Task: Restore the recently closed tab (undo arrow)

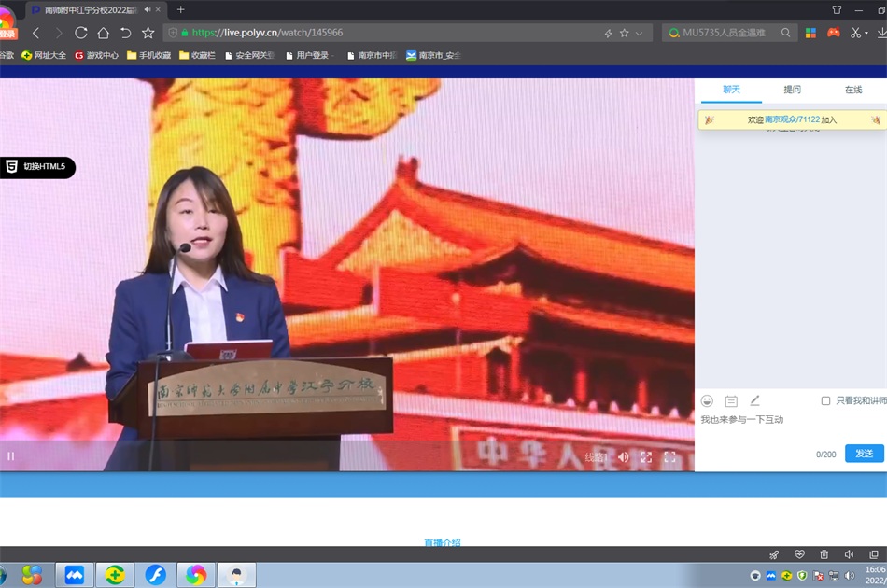Action: tap(126, 33)
